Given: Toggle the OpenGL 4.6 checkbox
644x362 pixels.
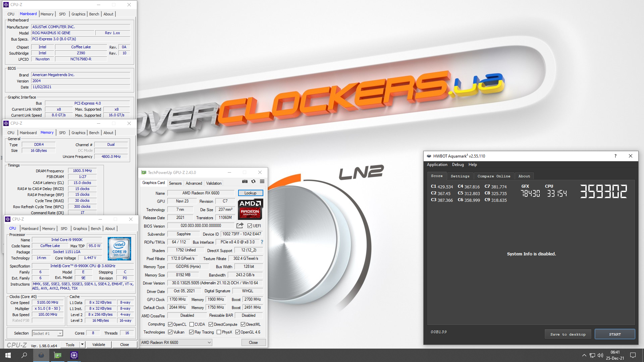Looking at the screenshot, I should coord(237,332).
